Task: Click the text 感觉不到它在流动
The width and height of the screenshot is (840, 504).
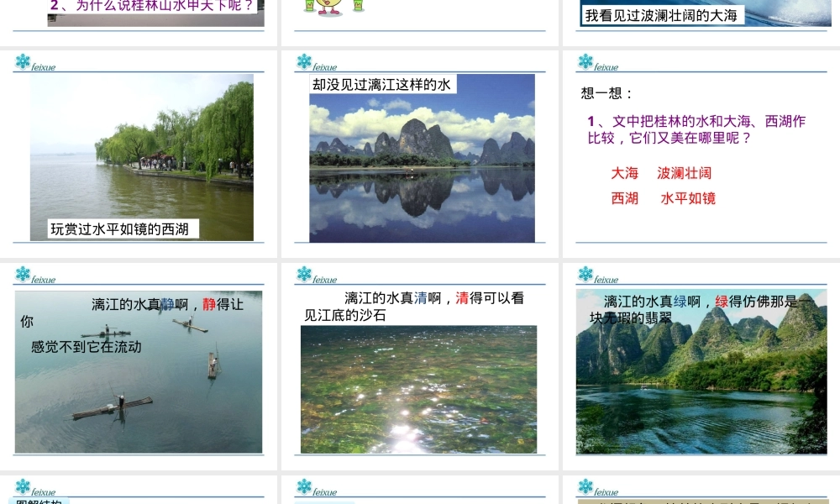Action: point(87,347)
